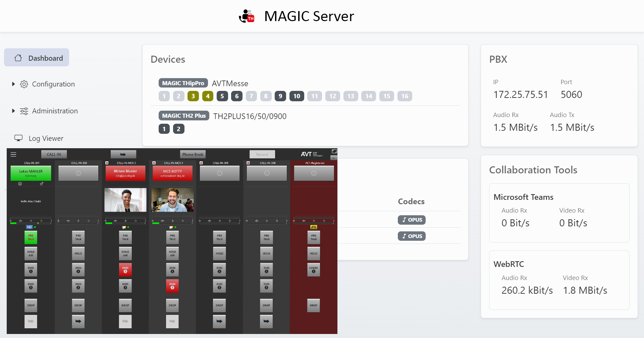Image resolution: width=644 pixels, height=338 pixels.
Task: Click the yellow auto-answer icon on AC1-Registered
Action: click(x=314, y=227)
